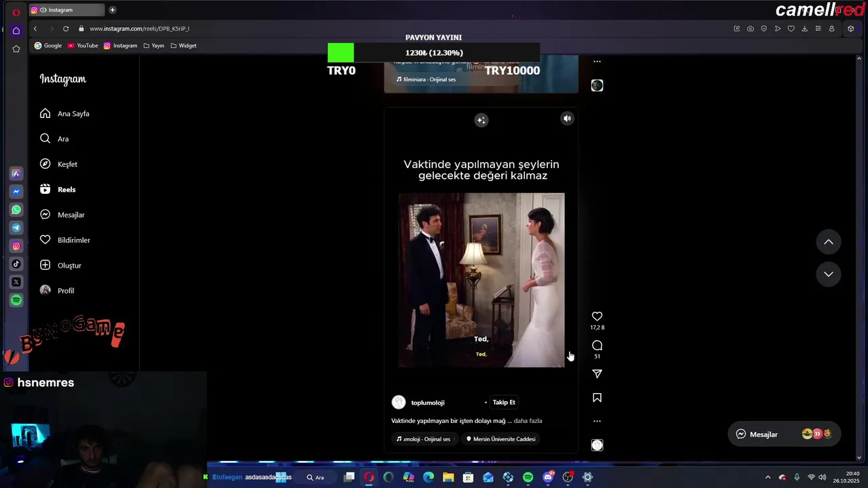Open Opera menu button
This screenshot has height=488, width=868.
coord(16,12)
